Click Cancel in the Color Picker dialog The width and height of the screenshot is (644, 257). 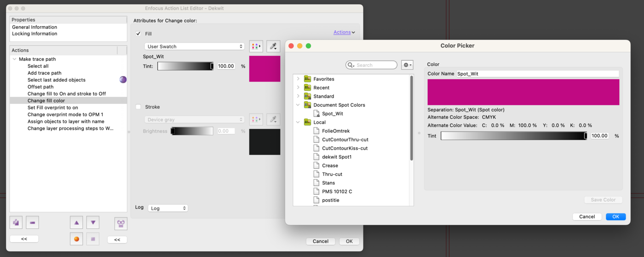pyautogui.click(x=587, y=216)
